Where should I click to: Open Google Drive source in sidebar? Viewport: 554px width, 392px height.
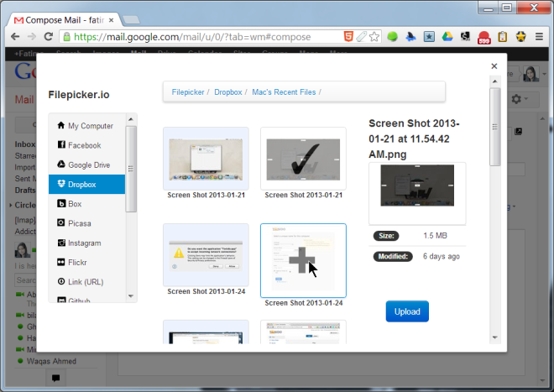(87, 165)
